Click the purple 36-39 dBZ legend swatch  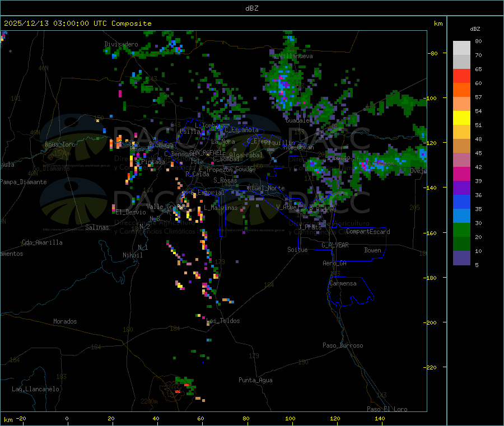coord(461,188)
